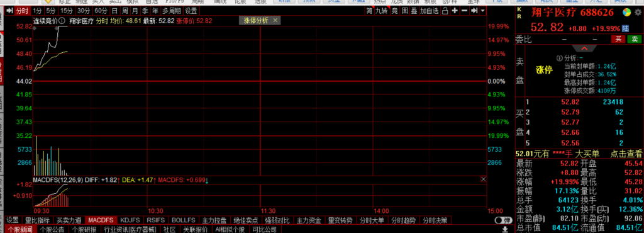644x233 pixels.
Task: Zoom in with the plus icon
Action: 455,11
